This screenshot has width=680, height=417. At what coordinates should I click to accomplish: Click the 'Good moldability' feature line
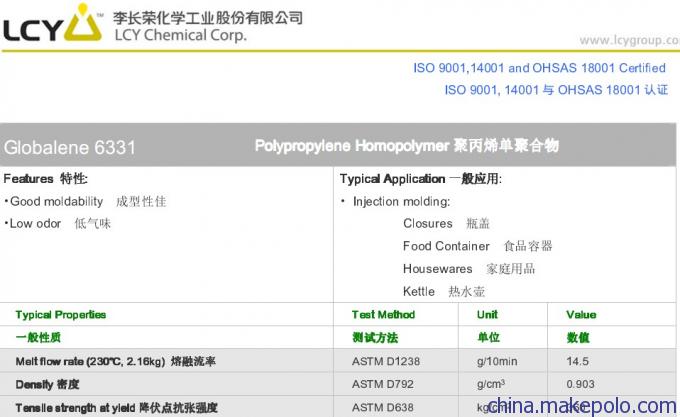click(85, 202)
